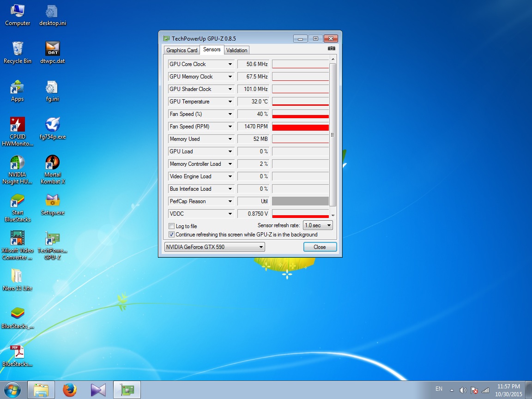Click the GPU-Z taskbar button

pos(127,389)
